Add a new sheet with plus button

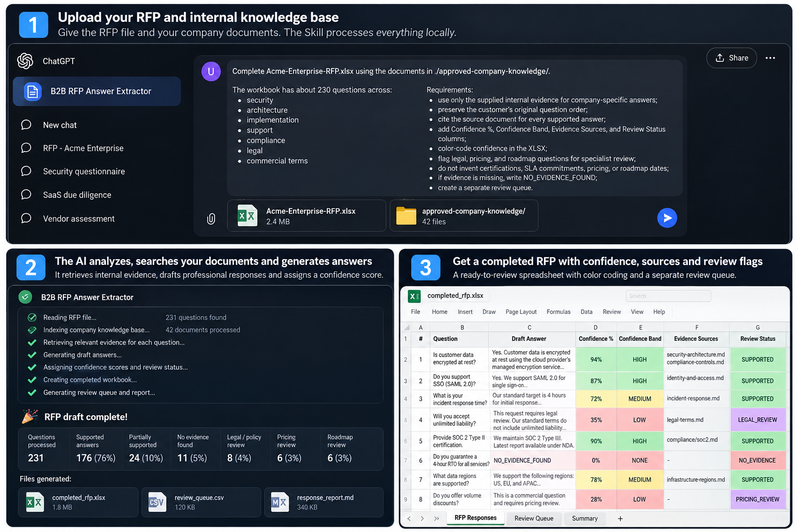click(x=620, y=518)
